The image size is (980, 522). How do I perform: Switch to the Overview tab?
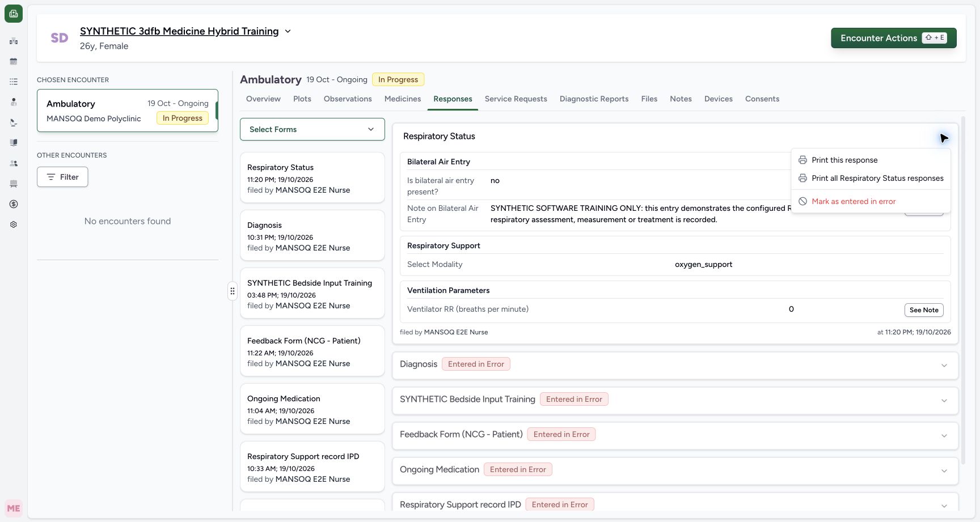point(263,99)
